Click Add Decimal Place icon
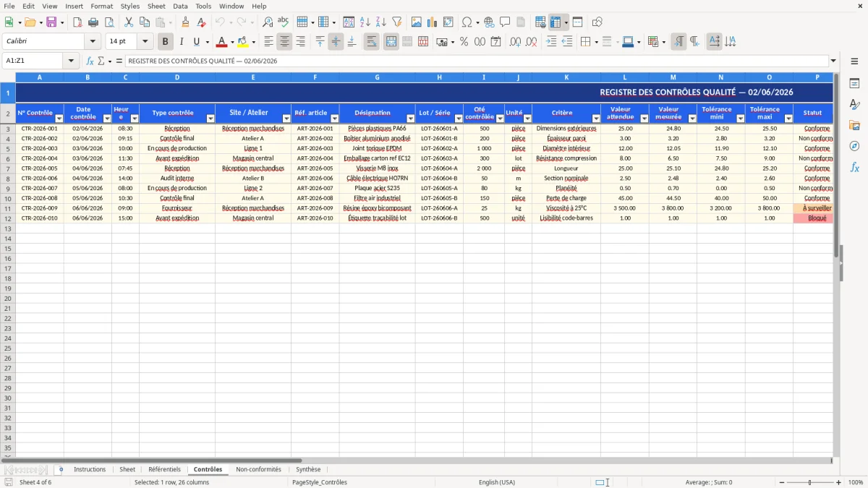This screenshot has width=868, height=488. (515, 42)
